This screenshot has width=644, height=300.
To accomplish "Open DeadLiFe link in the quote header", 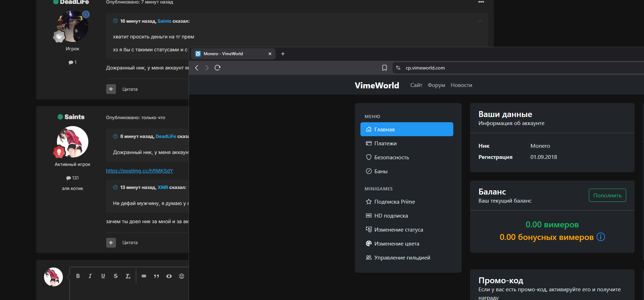I will click(166, 136).
